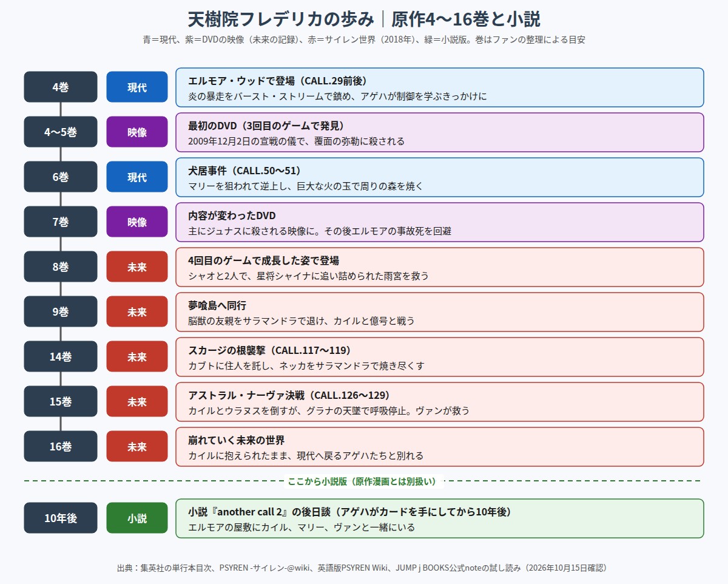Screen dimensions: 728x584
Task: Select the color legend subtitle starting 青＝現代
Action: (364, 40)
